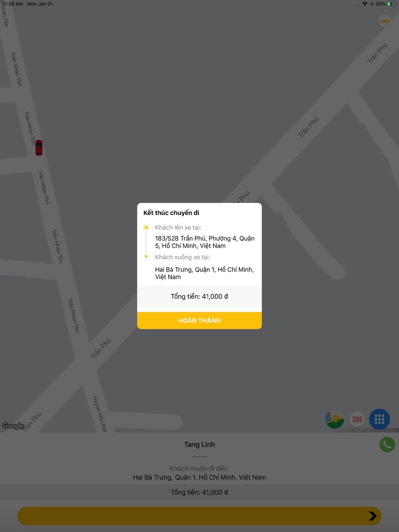The height and width of the screenshot is (532, 399).
Task: Tap the Wi-Fi icon in status bar
Action: [365, 4]
